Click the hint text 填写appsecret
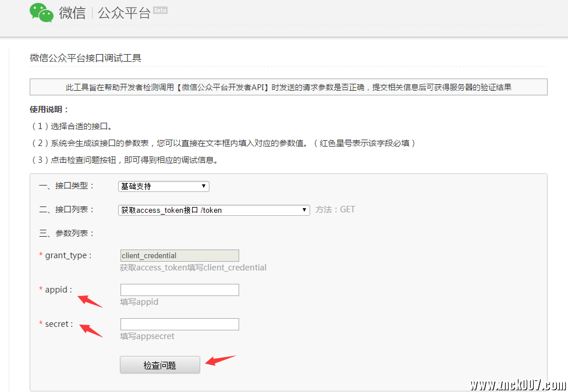 [147, 336]
